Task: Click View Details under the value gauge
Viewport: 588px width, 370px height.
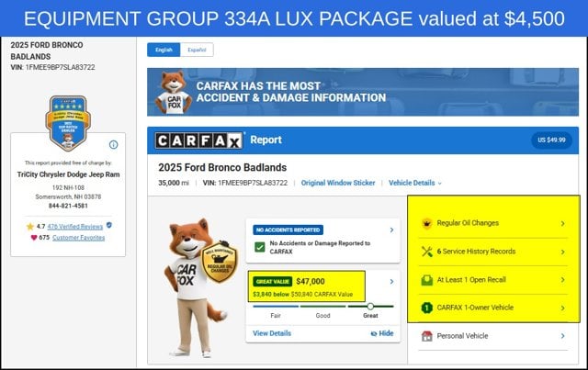Action: click(x=272, y=333)
